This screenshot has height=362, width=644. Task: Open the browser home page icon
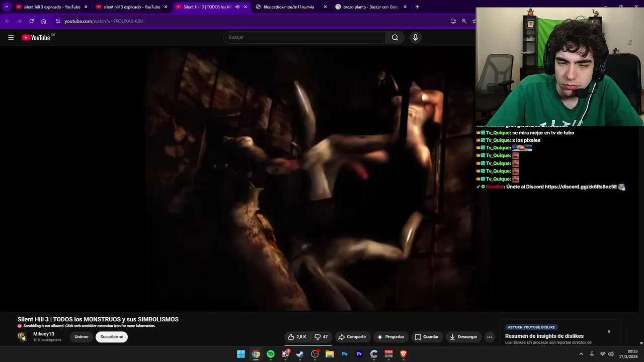(44, 21)
